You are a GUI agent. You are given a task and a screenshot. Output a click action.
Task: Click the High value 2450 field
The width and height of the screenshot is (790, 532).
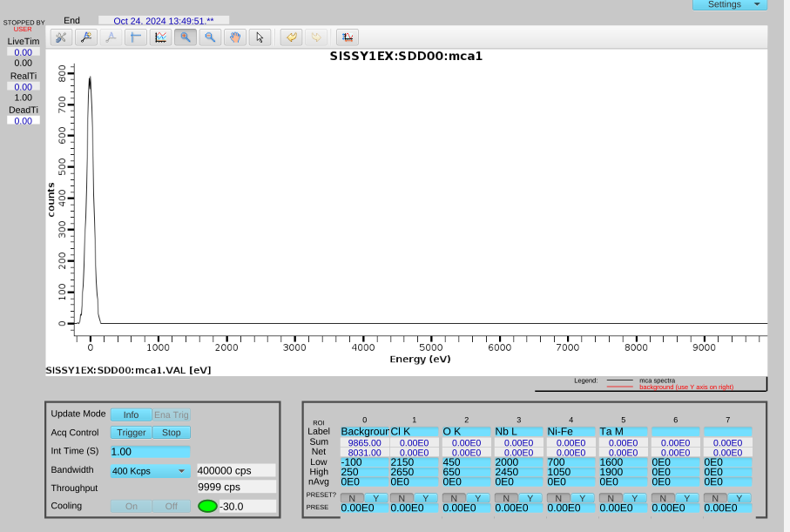tap(519, 472)
